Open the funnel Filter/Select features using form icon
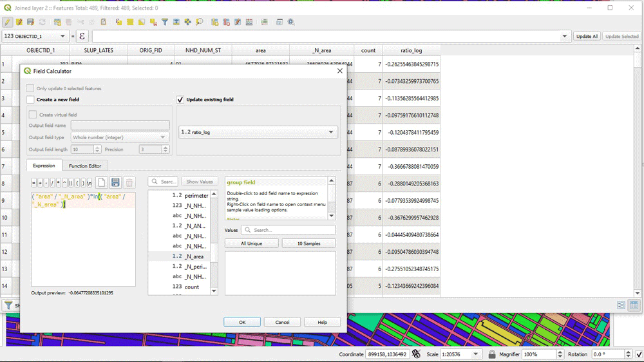644x362 pixels. pos(165,22)
